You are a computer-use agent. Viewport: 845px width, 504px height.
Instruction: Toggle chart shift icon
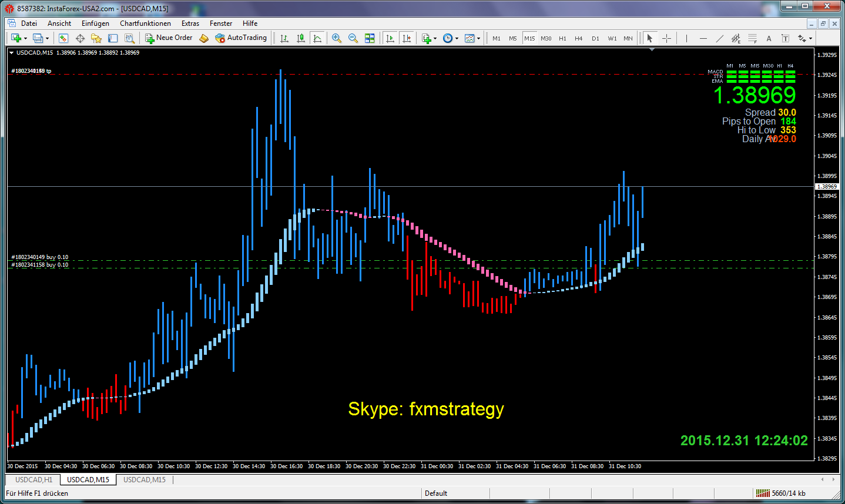coord(406,38)
